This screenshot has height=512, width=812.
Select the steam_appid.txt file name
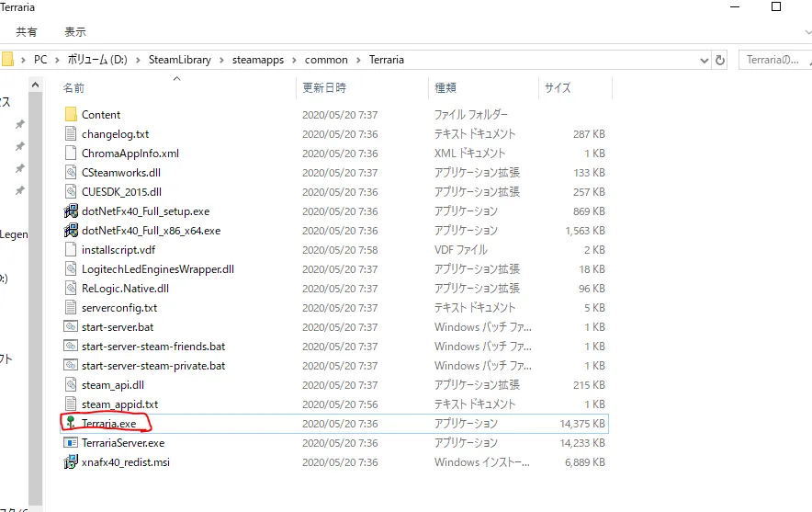click(119, 404)
